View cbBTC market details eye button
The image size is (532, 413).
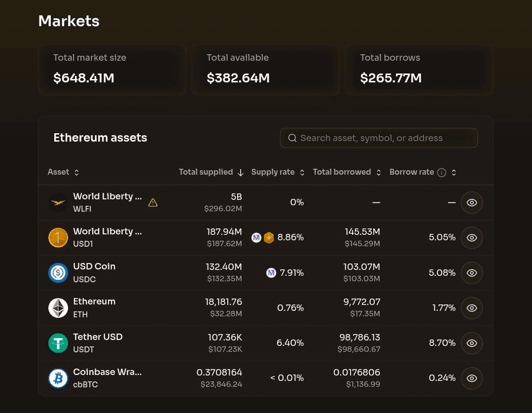[472, 378]
